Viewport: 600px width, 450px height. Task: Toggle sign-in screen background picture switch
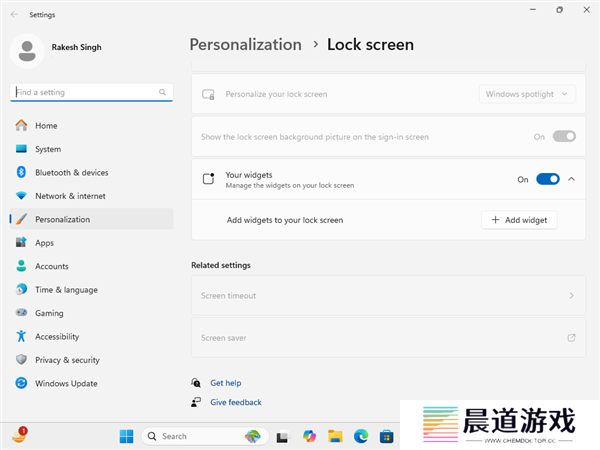[x=564, y=136]
